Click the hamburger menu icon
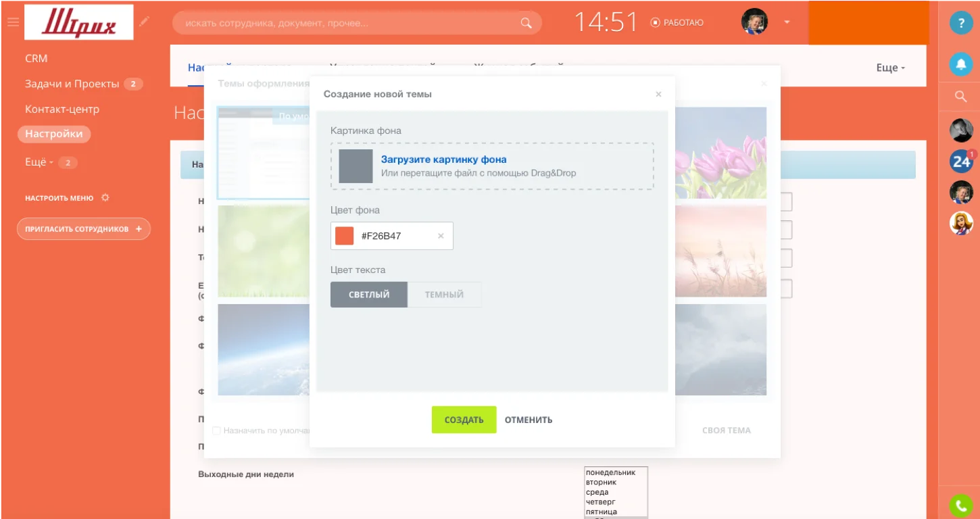 [13, 22]
